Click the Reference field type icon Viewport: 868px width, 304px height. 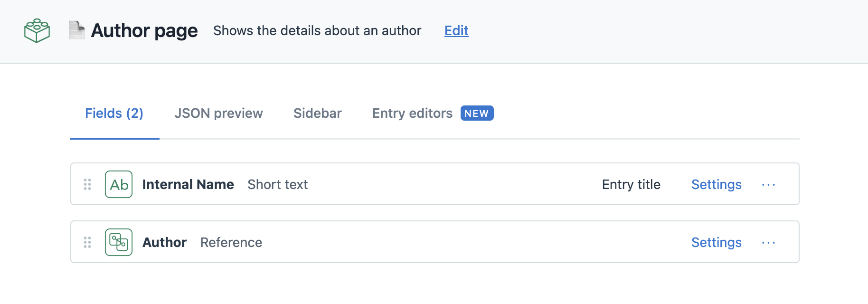[119, 242]
